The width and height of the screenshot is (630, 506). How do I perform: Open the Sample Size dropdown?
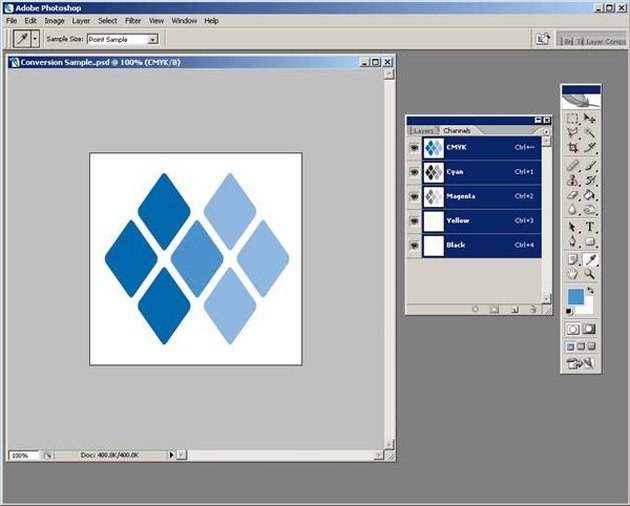153,39
